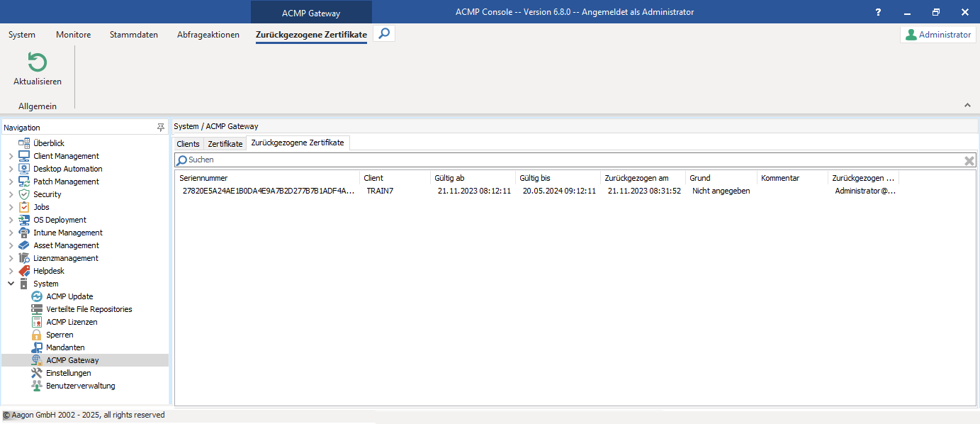Pin the Navigation panel
This screenshot has width=980, height=424.
(x=161, y=127)
